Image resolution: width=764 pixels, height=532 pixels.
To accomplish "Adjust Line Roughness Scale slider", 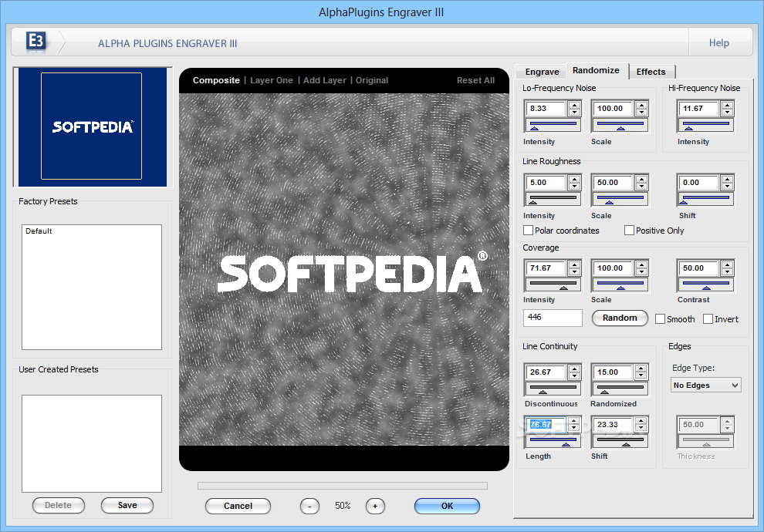I will tap(620, 199).
